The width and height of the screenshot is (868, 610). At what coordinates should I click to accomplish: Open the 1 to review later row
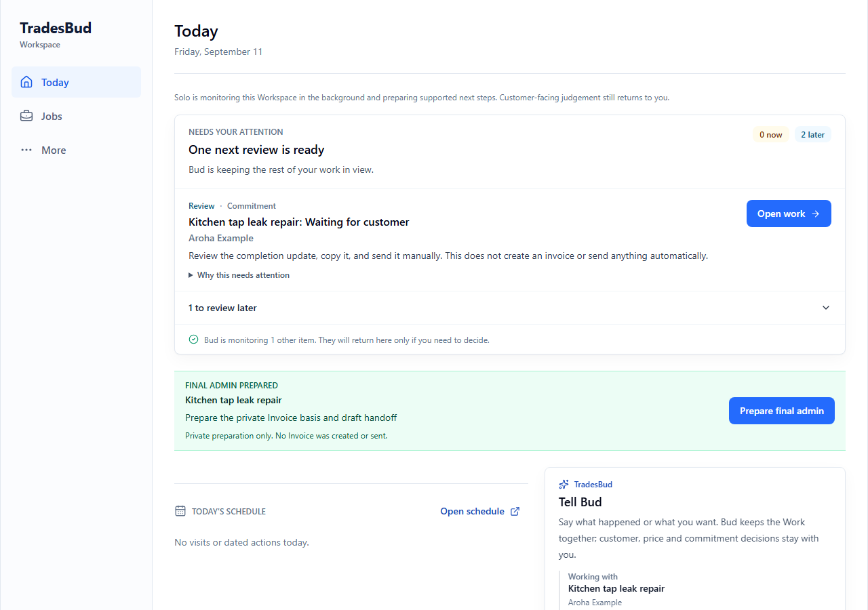point(510,308)
